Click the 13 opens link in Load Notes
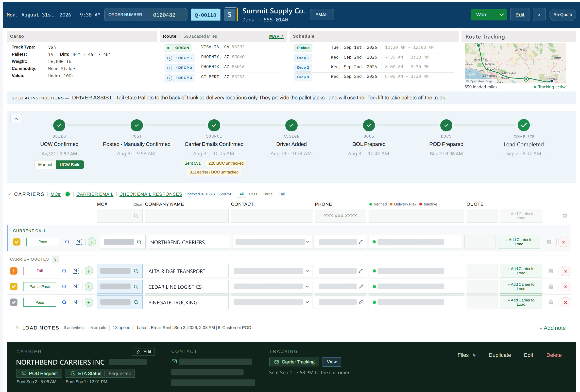 121,328
